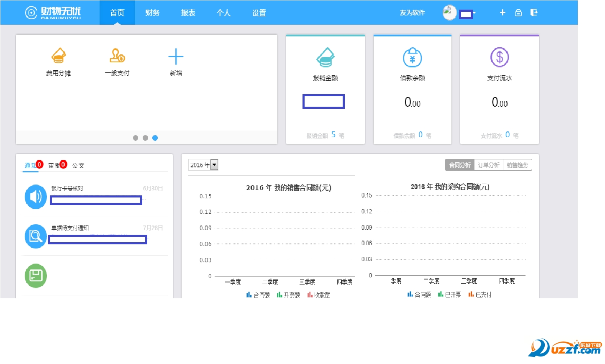Click the plus icon in the top bar
The width and height of the screenshot is (605, 364).
[x=502, y=13]
